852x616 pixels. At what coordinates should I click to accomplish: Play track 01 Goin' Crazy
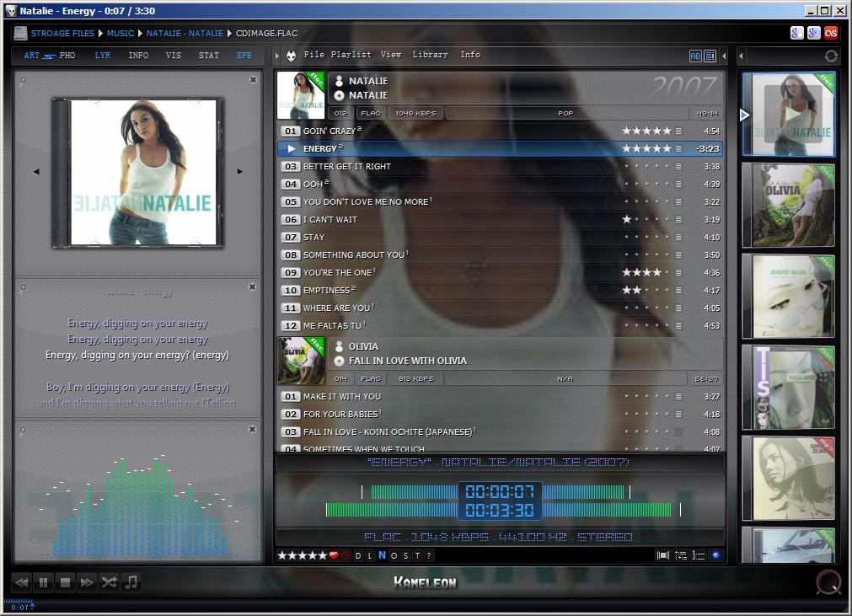click(500, 131)
